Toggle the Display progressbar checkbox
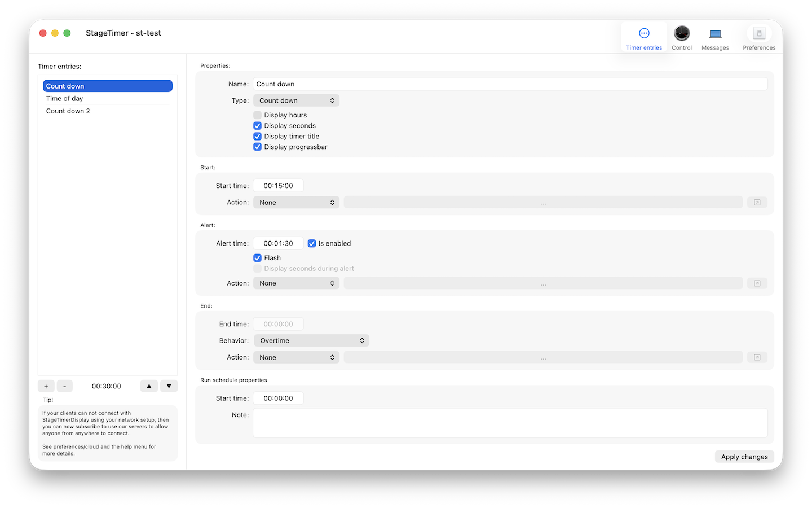The height and width of the screenshot is (508, 812). (257, 147)
